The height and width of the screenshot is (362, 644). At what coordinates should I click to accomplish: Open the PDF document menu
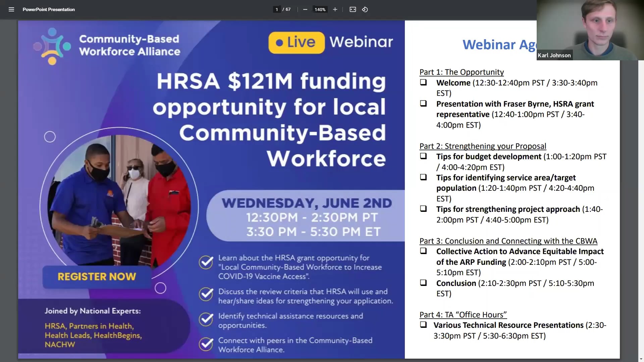11,9
